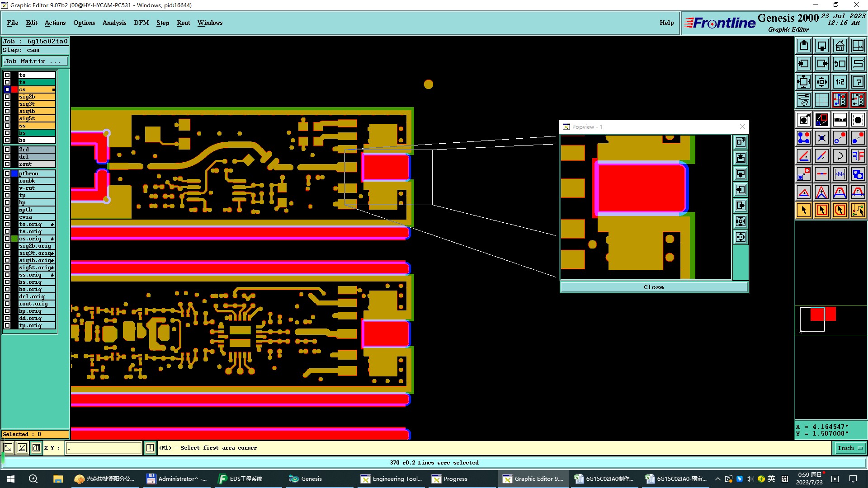Open the Inch units dropdown
This screenshot has height=488, width=868.
pos(850,448)
